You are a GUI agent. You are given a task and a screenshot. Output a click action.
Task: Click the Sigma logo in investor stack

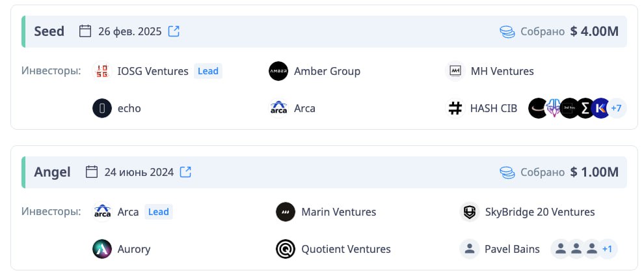click(585, 108)
